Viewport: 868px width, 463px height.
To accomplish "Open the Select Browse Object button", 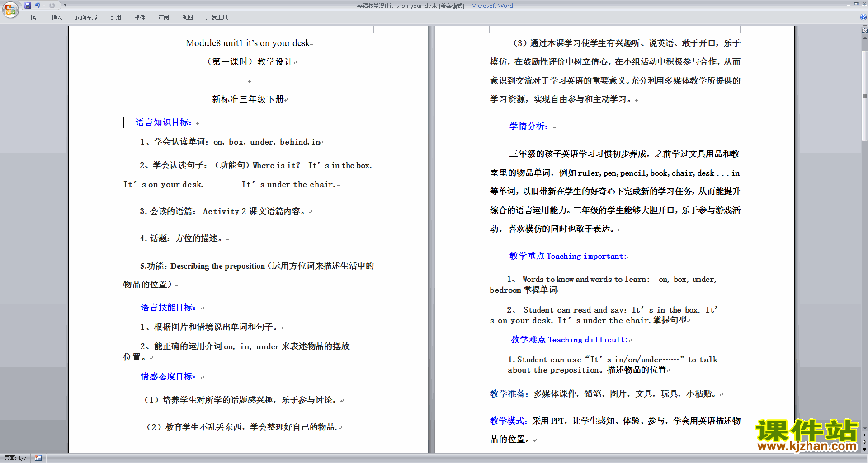I will [864, 442].
